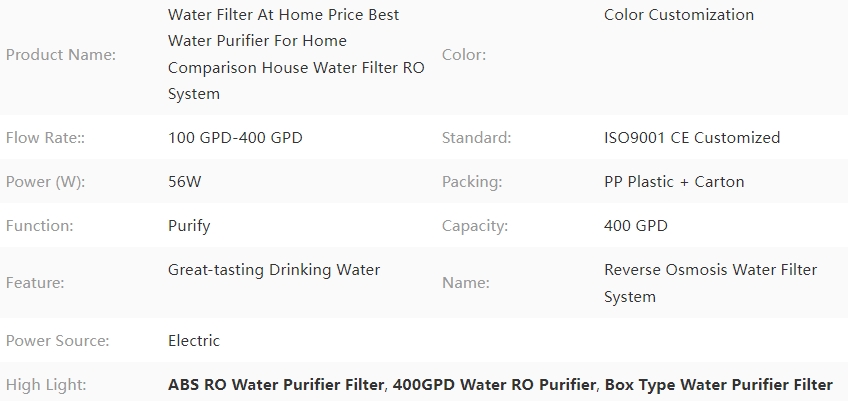Click Reverse Osmosis Water Filter System text
This screenshot has height=401, width=848.
pyautogui.click(x=711, y=283)
